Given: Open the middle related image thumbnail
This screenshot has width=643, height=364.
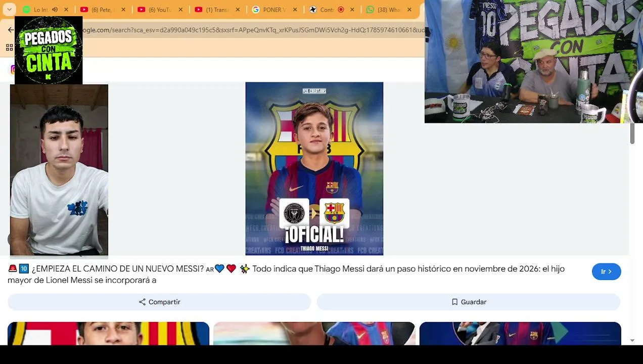Looking at the screenshot, I should tap(314, 334).
